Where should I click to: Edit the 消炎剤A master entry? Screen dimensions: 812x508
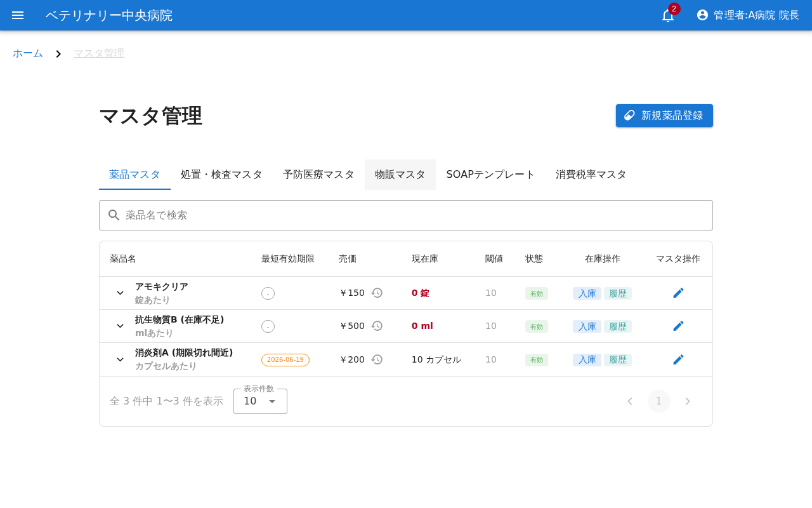[678, 359]
